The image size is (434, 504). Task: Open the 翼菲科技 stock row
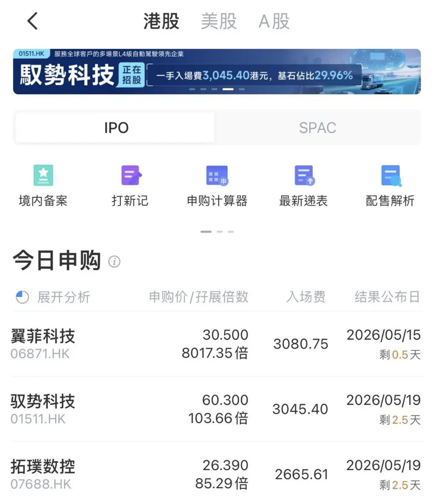[x=217, y=344]
